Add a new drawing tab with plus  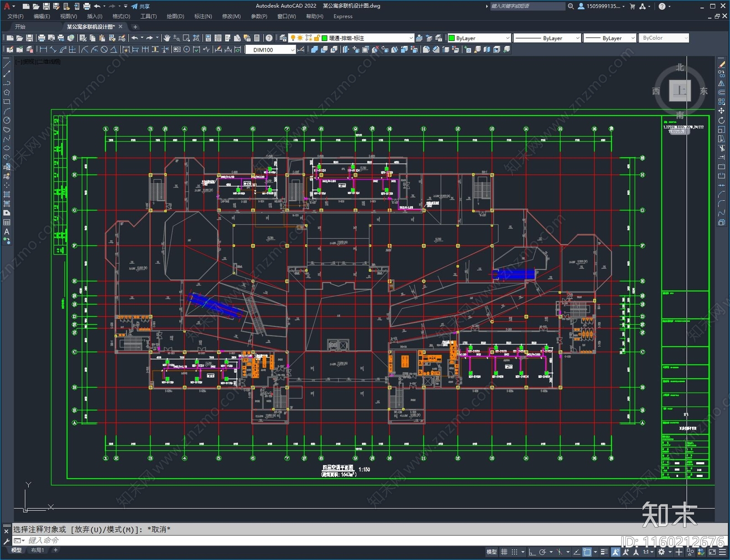(x=135, y=27)
